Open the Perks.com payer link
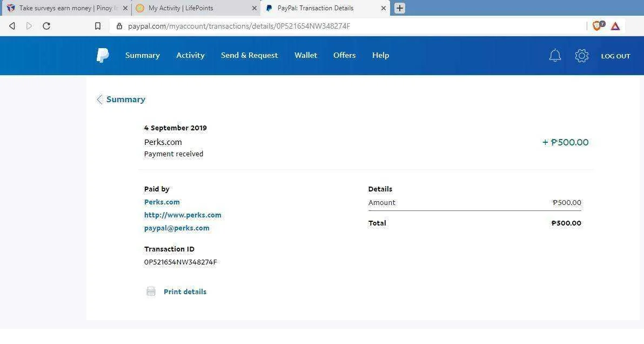Viewport: 644px width, 344px height. [x=162, y=202]
